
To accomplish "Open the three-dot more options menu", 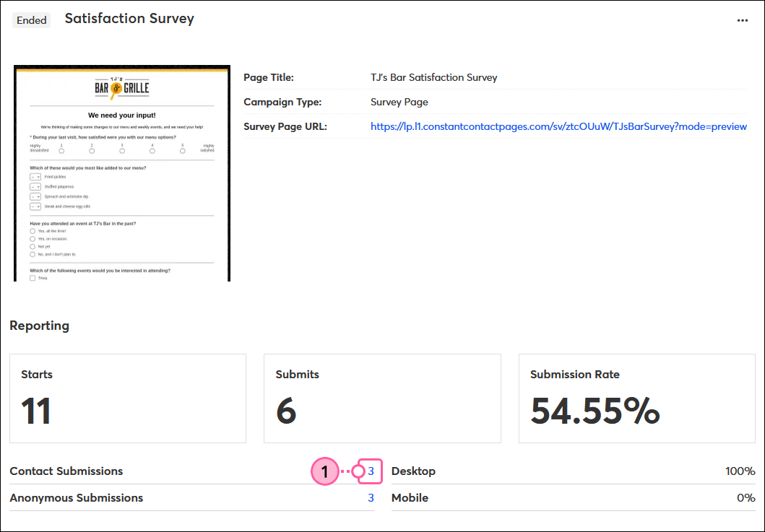I will [x=742, y=20].
